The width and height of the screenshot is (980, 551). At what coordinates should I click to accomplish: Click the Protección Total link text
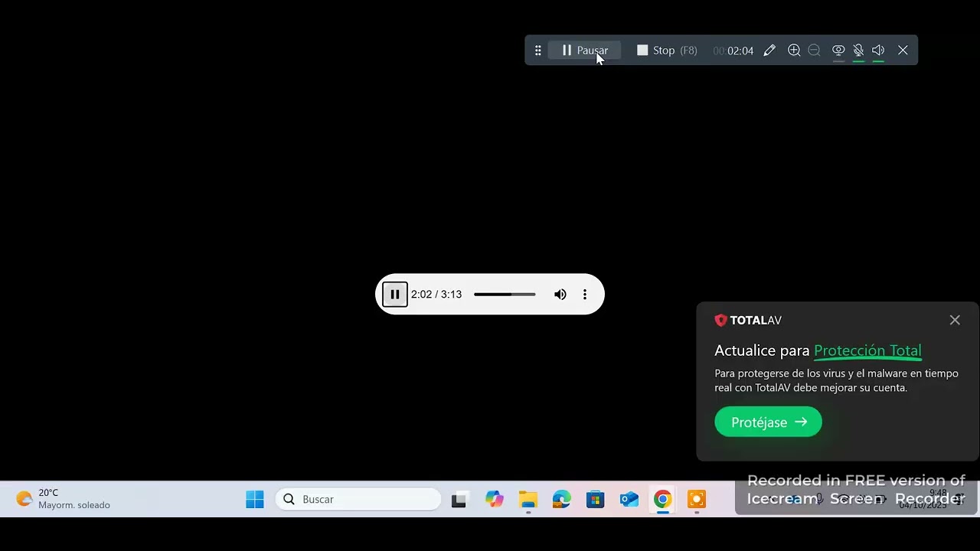click(867, 350)
